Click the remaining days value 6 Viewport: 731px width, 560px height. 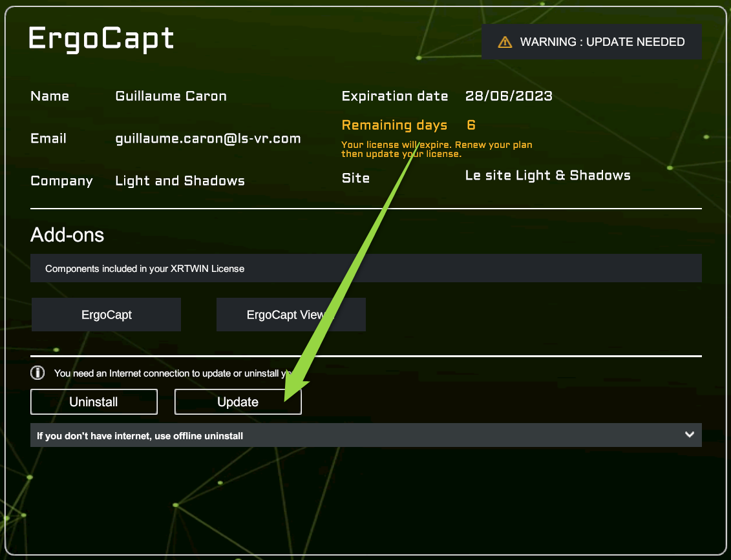coord(471,125)
